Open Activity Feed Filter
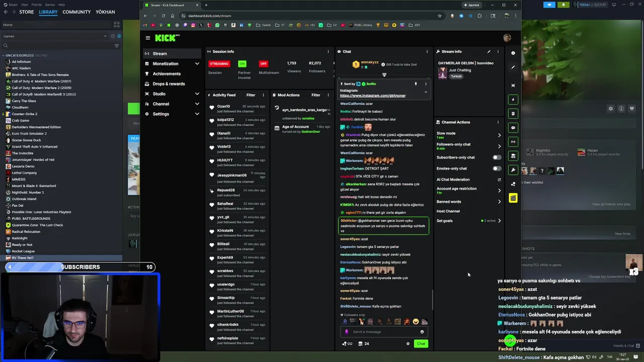 [x=251, y=95]
